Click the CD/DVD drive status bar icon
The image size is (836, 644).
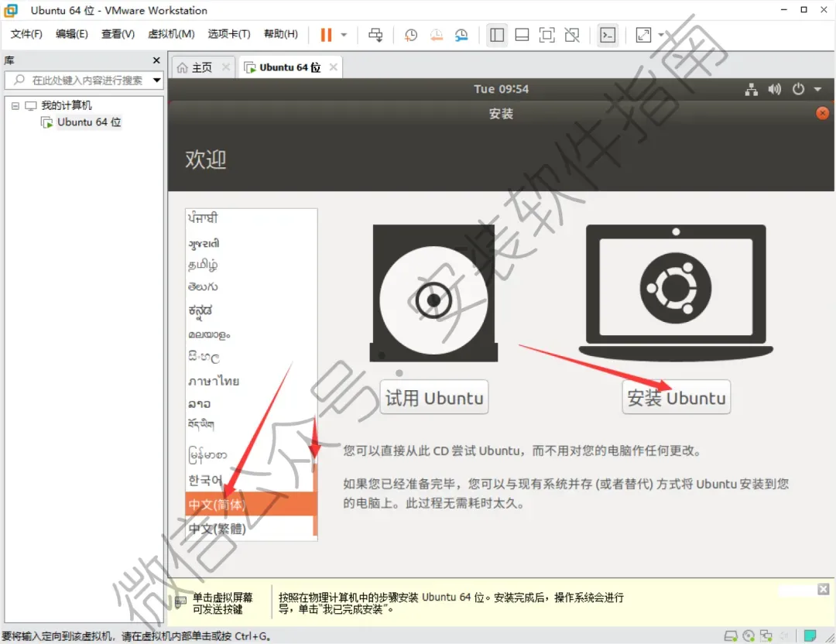[749, 635]
